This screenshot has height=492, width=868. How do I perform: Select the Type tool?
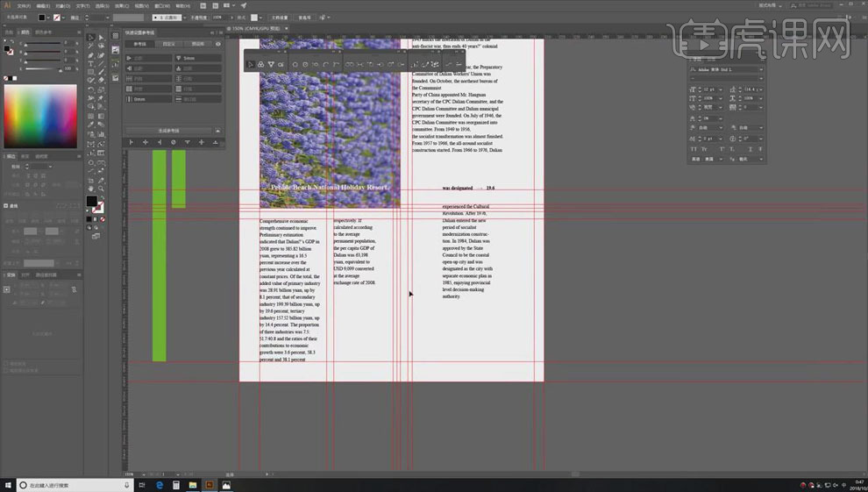[x=91, y=64]
